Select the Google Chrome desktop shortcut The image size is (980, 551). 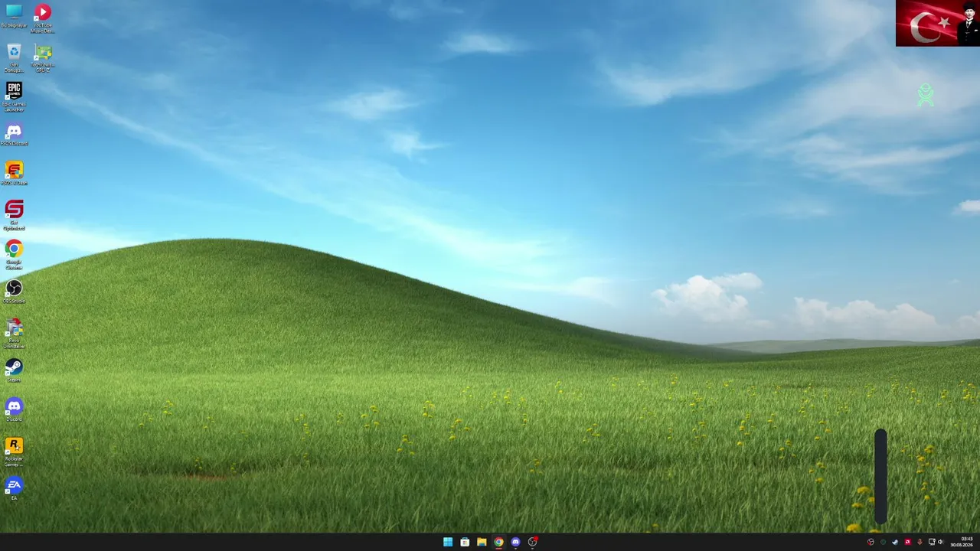click(14, 255)
